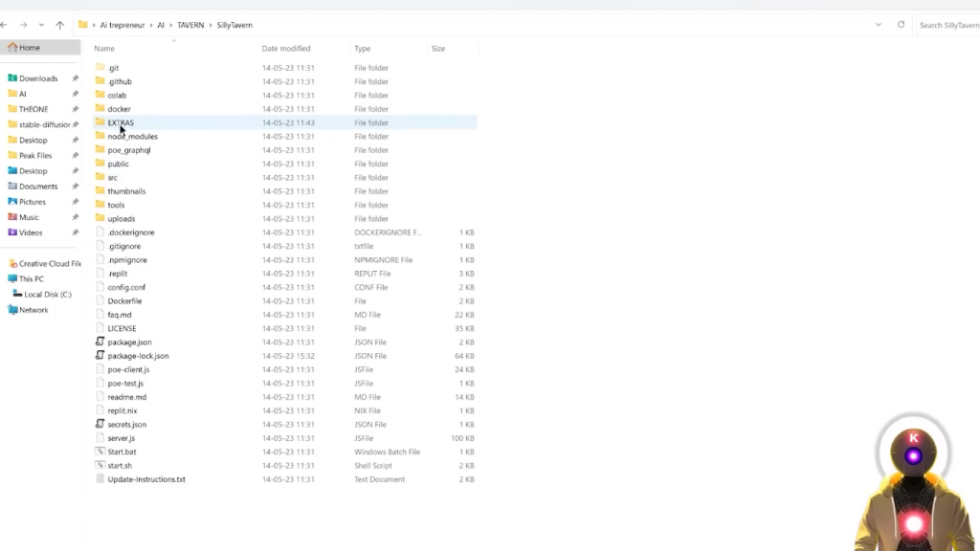Select the .github folder icon
The height and width of the screenshot is (551, 980).
point(100,81)
